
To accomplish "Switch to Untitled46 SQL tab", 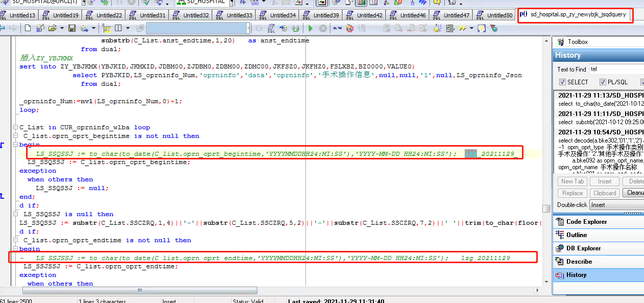I will pos(407,15).
